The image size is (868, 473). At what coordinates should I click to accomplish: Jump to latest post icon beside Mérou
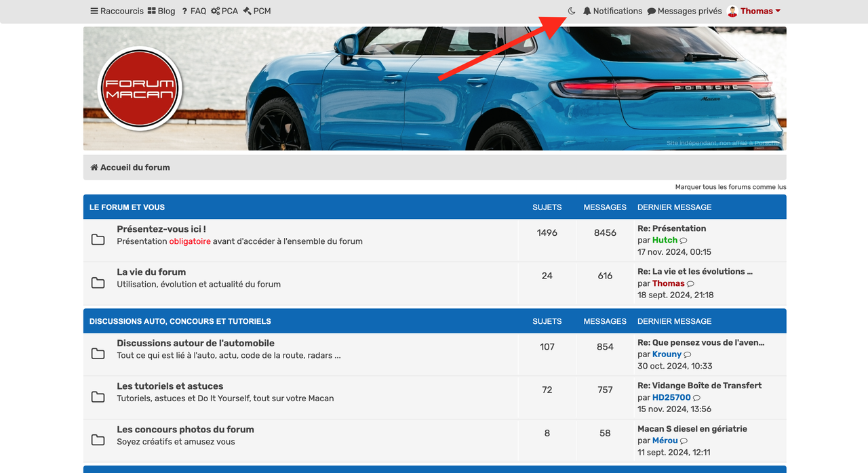pyautogui.click(x=684, y=441)
